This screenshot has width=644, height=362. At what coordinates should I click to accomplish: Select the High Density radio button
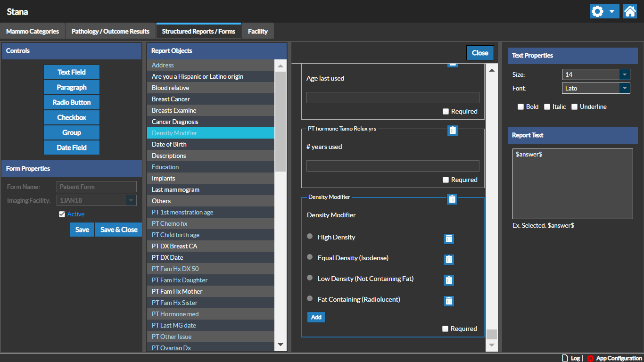(x=310, y=237)
